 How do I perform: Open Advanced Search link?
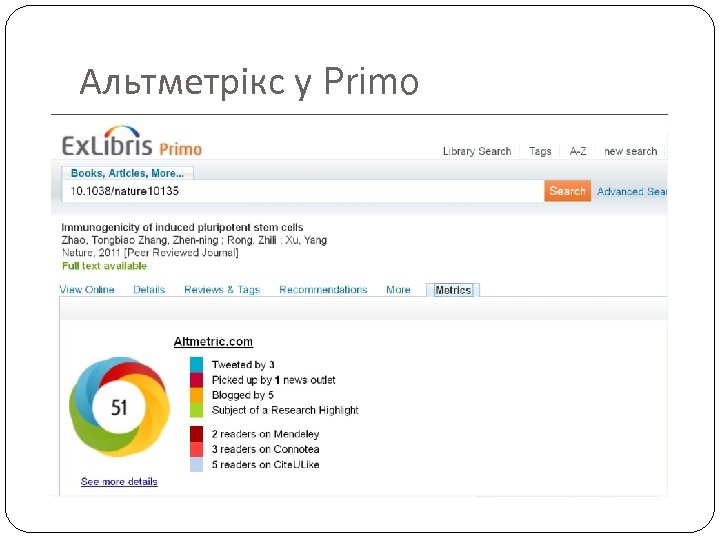(x=632, y=191)
